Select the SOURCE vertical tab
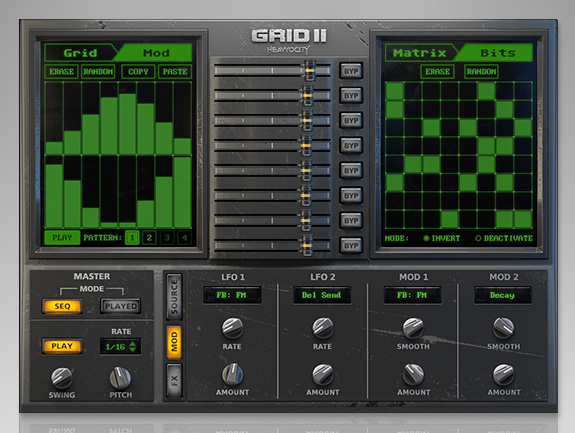575x433 pixels. tap(174, 297)
